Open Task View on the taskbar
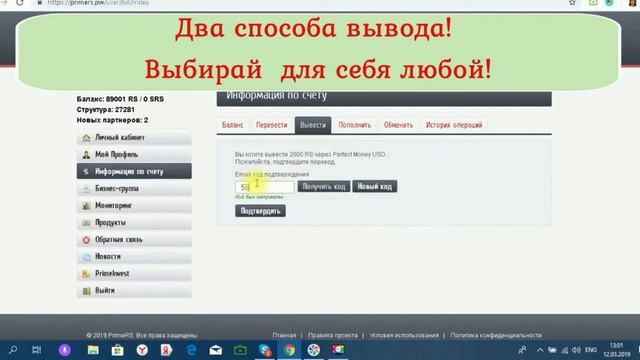Image resolution: width=640 pixels, height=360 pixels. (x=37, y=350)
